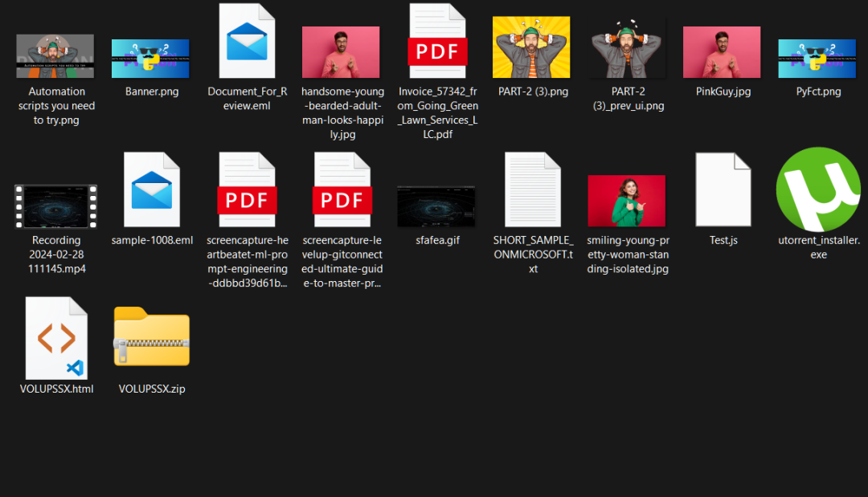Select the SHORT_SAMPLE_ONMICROSOFT.txt document
This screenshot has width=868, height=497.
532,189
